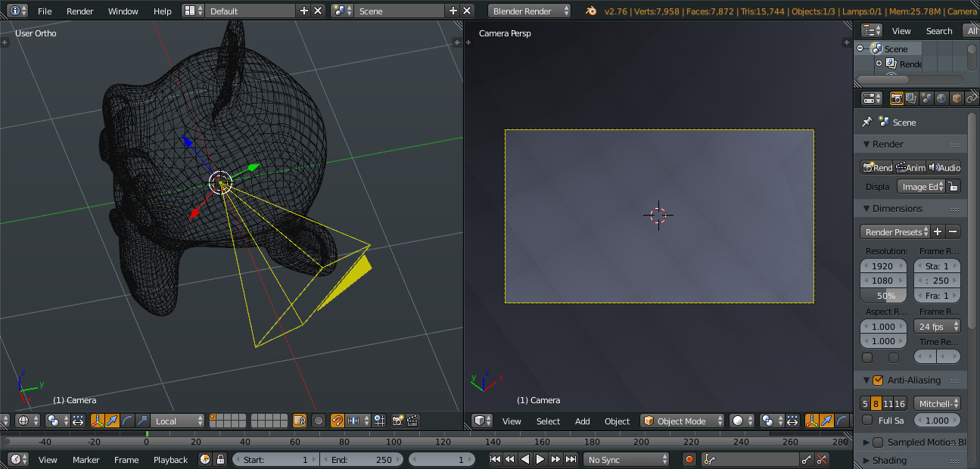The height and width of the screenshot is (469, 980).
Task: Open the Object properties cube icon
Action: click(x=957, y=98)
